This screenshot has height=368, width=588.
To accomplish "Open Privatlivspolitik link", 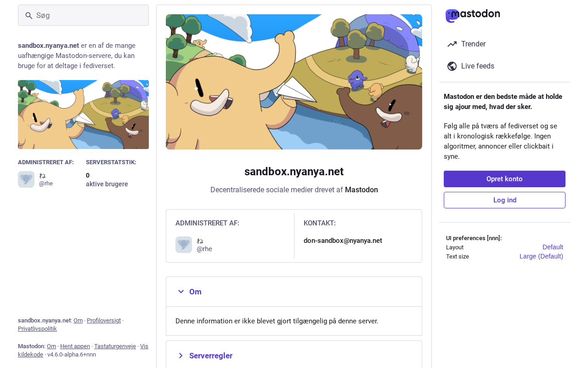I will [x=37, y=329].
